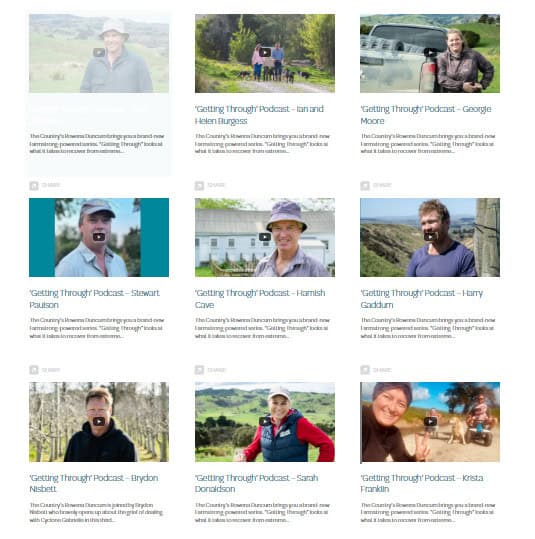535x539 pixels.
Task: Click play icon on Hamish Cave video
Action: pos(264,237)
